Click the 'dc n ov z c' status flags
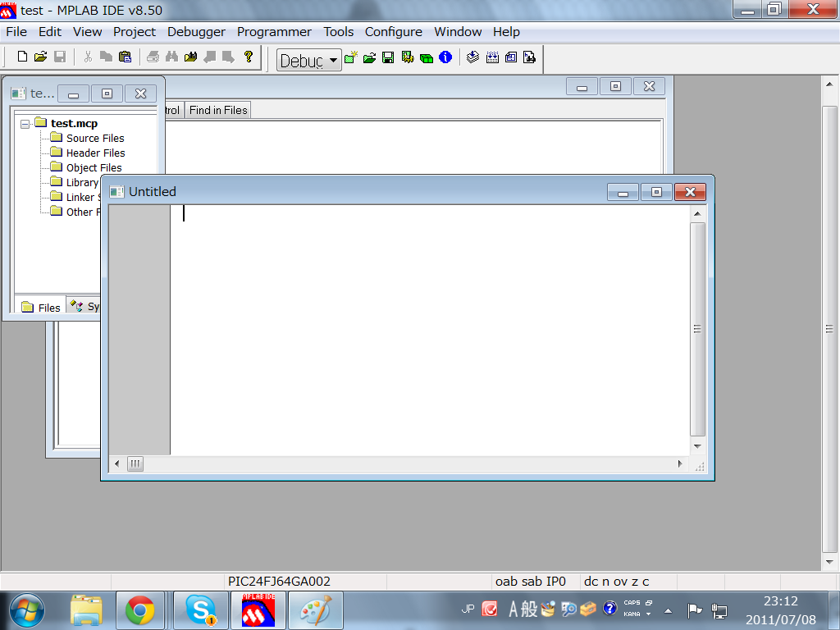This screenshot has width=840, height=630. [x=616, y=582]
